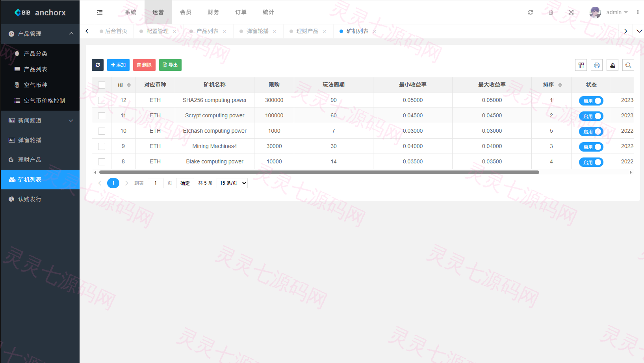Viewport: 644px width, 363px height.
Task: Go to previous page arrow
Action: pyautogui.click(x=100, y=183)
